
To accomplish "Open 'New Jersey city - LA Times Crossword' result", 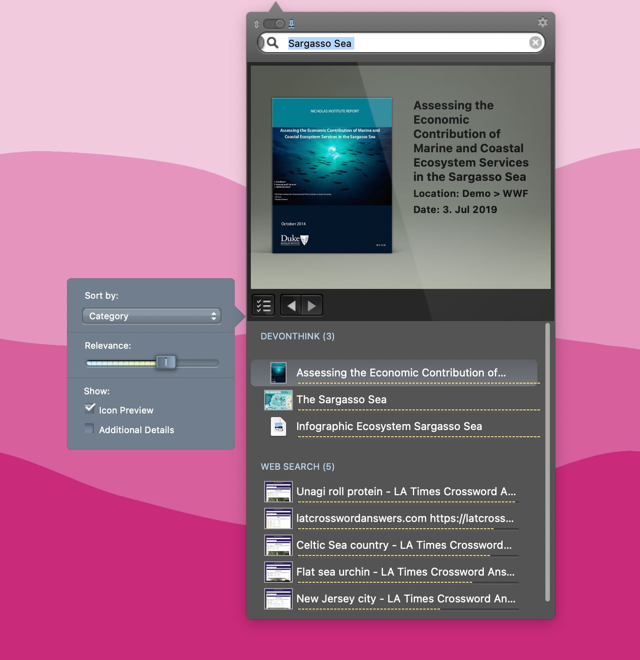I will coord(391,599).
